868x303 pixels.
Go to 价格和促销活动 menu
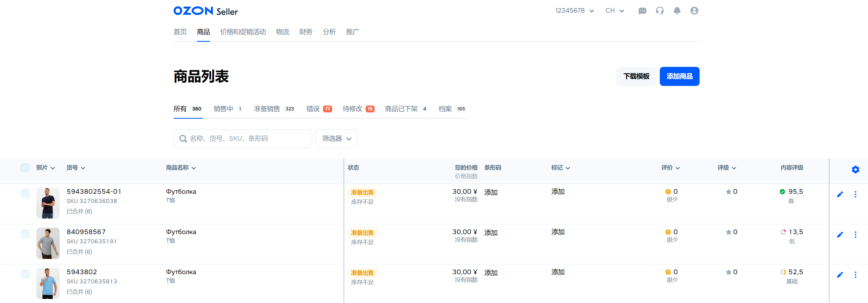243,32
